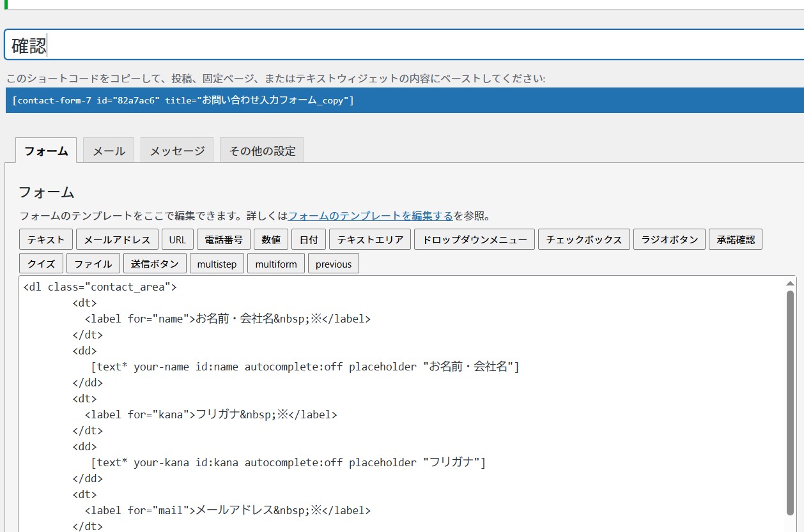Insert a 電話番号 field tag
The image size is (804, 532).
click(224, 239)
